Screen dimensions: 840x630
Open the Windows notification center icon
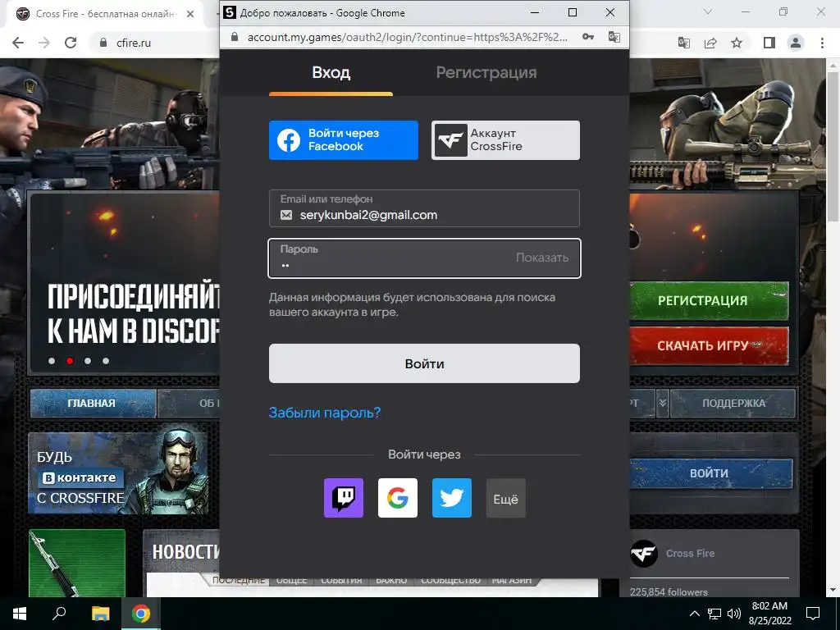[x=813, y=614]
